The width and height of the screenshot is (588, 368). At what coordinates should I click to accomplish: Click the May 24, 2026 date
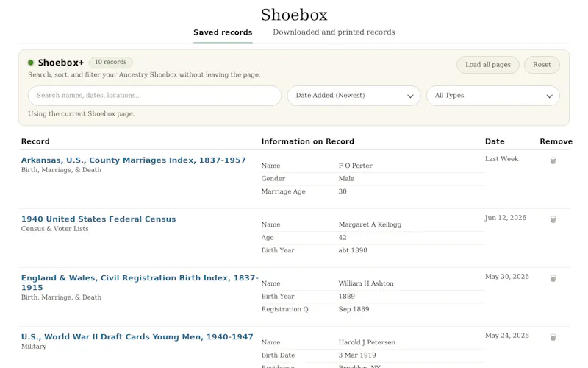click(507, 336)
